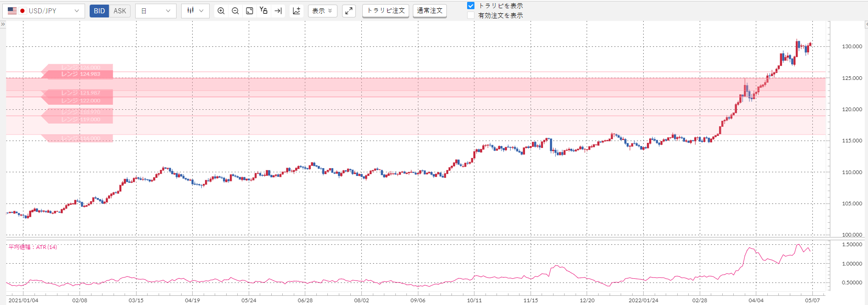This screenshot has height=305, width=868.
Task: Expand chart to fullscreen arrows icon
Action: click(349, 11)
